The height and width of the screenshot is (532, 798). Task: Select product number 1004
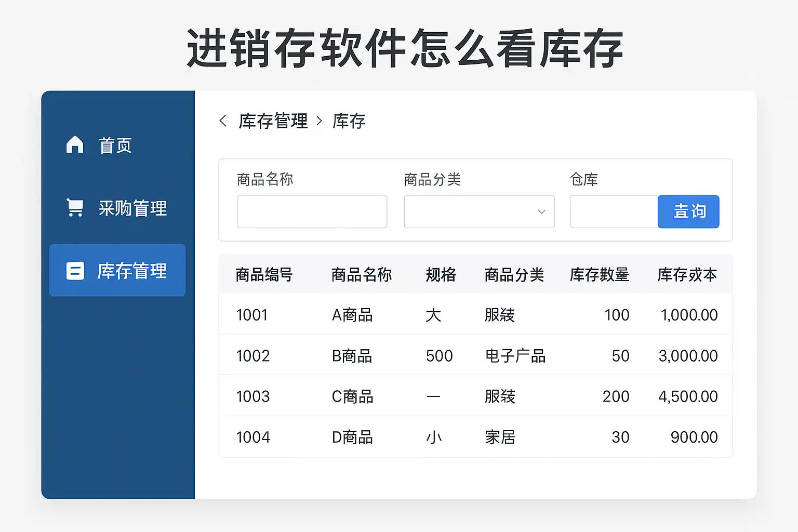(253, 437)
